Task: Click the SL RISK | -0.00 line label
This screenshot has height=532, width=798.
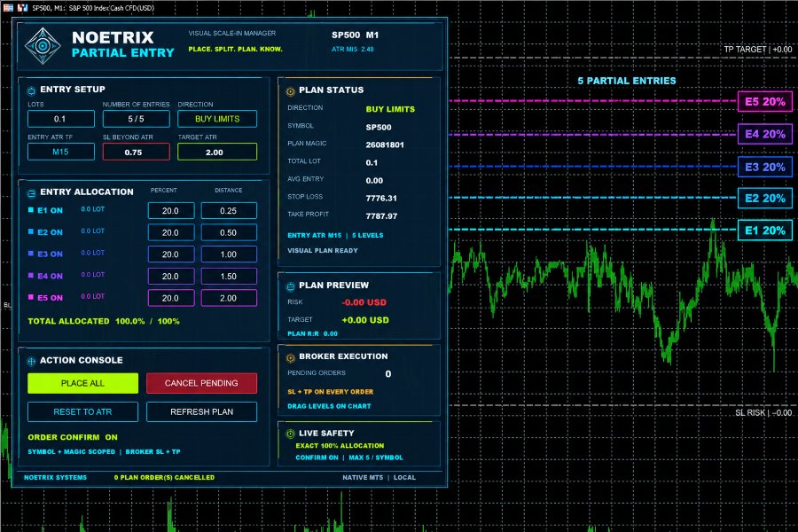Action: click(x=763, y=413)
